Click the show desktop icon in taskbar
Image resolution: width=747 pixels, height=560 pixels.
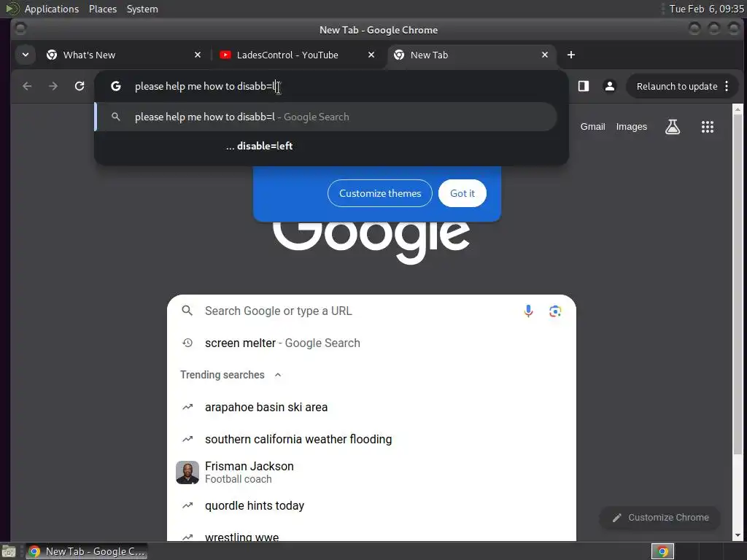[9, 551]
